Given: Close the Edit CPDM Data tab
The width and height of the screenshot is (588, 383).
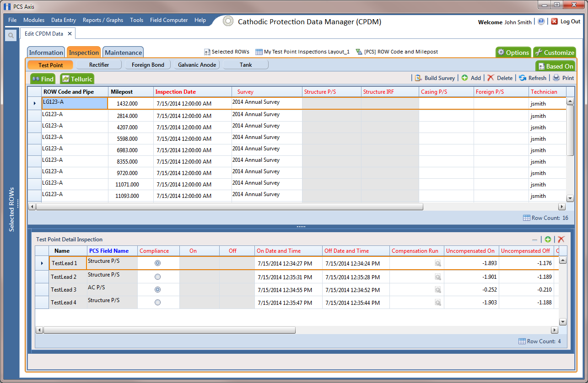Looking at the screenshot, I should [70, 34].
